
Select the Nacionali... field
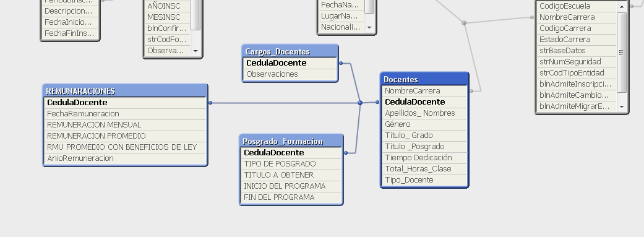coord(341,27)
